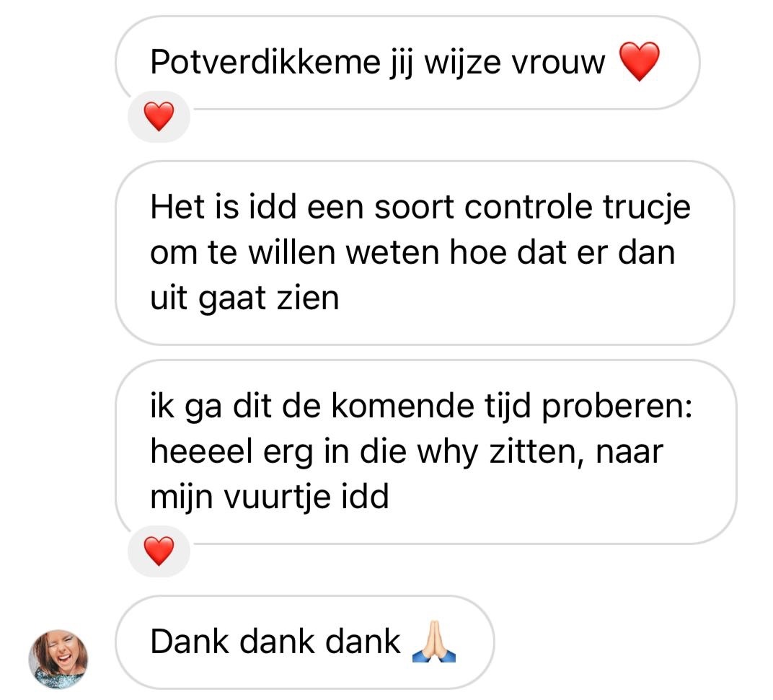Click the word 'Potverdikkeme'
773x700 pixels.
click(265, 63)
